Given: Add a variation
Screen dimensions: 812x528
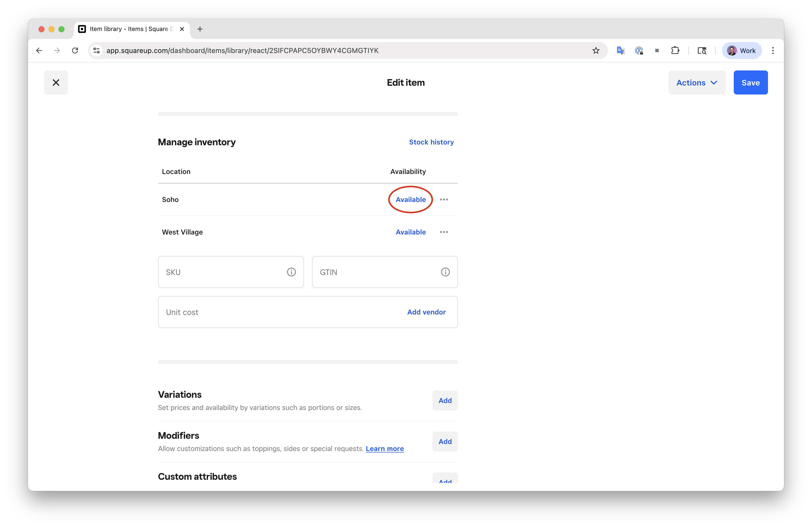Looking at the screenshot, I should click(444, 400).
